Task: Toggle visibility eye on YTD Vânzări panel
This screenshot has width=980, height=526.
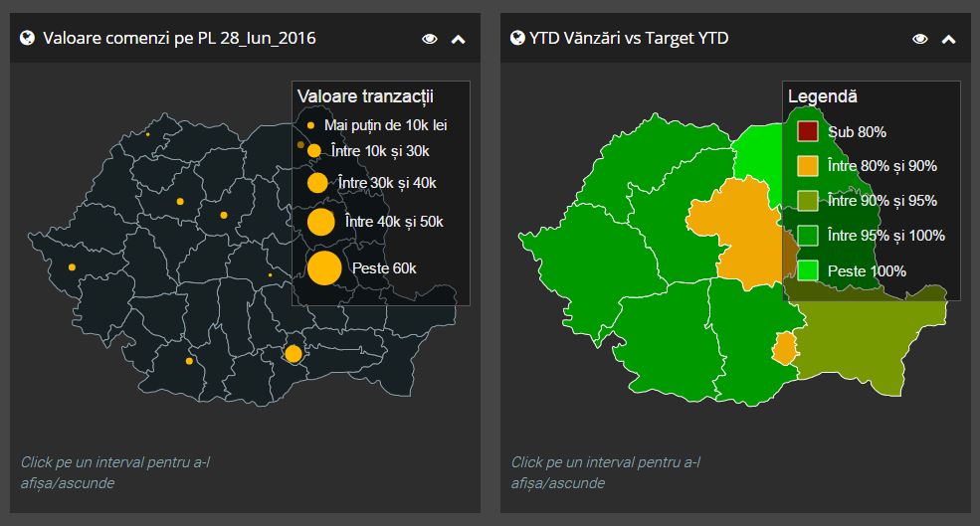Action: (920, 39)
